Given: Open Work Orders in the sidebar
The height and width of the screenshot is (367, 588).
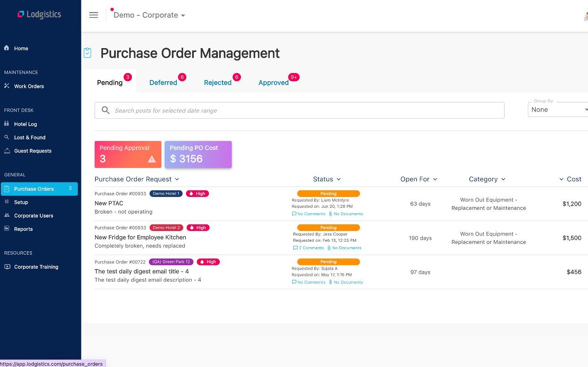Looking at the screenshot, I should coord(29,86).
